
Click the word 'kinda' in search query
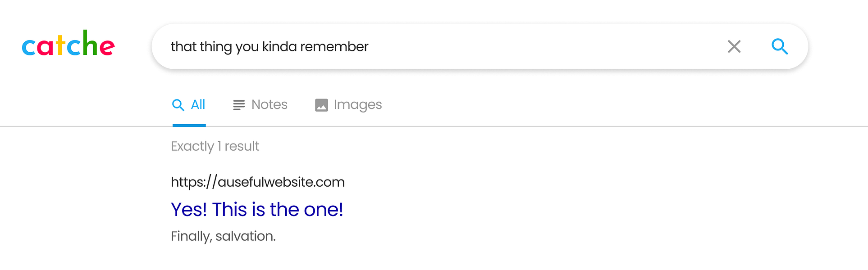279,47
